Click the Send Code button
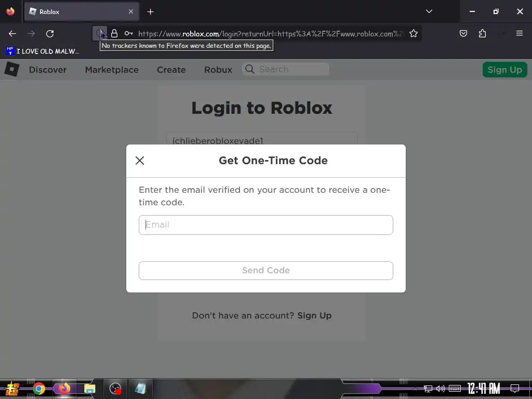 pyautogui.click(x=265, y=270)
